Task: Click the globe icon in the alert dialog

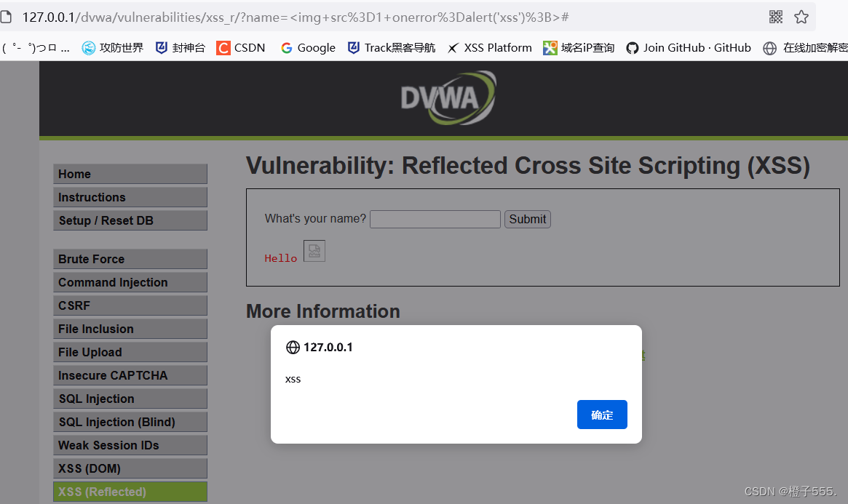Action: tap(293, 348)
